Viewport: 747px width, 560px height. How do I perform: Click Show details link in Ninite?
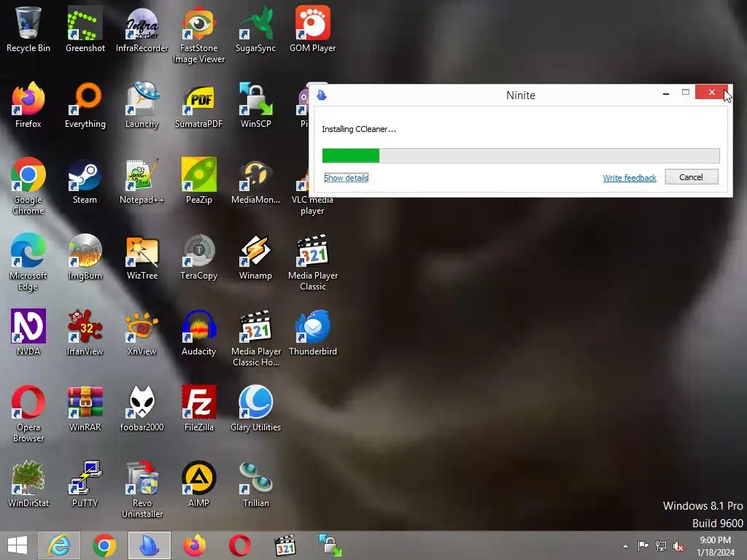tap(347, 178)
